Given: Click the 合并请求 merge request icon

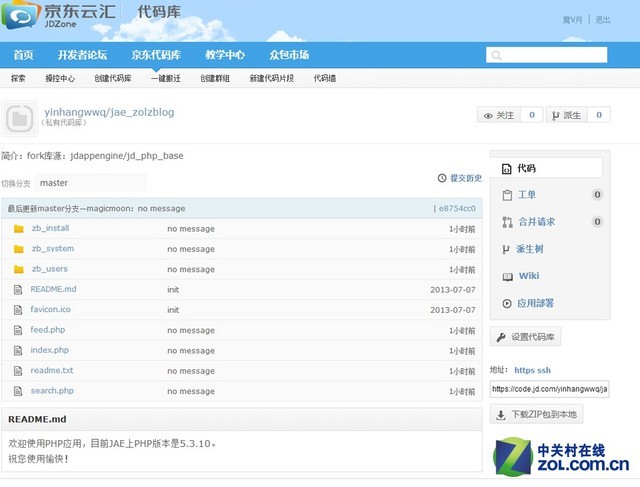Looking at the screenshot, I should pos(507,222).
